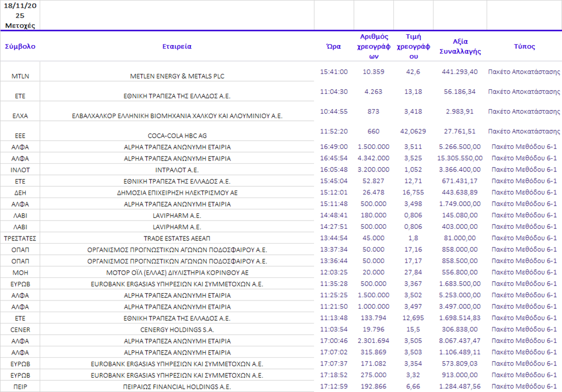The image size is (562, 392).
Task: Select the METLEN ENERGY & METALS PLC cell
Action: coord(177,76)
